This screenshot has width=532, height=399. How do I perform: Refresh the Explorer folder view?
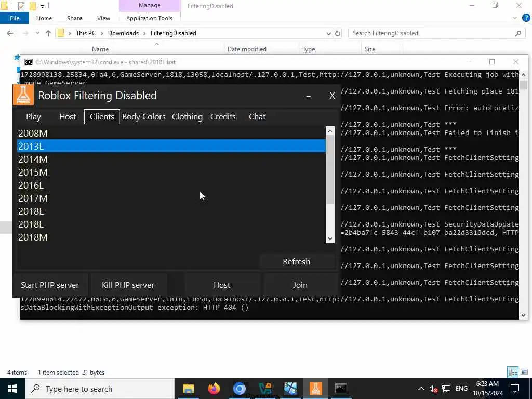[338, 33]
